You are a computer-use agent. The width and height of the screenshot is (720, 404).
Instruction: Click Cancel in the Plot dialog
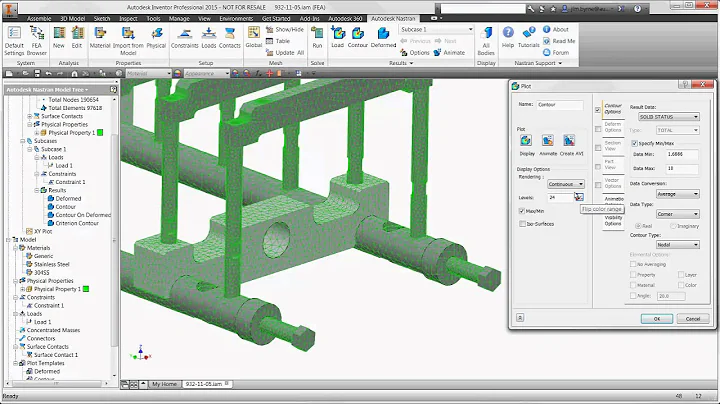tap(692, 319)
